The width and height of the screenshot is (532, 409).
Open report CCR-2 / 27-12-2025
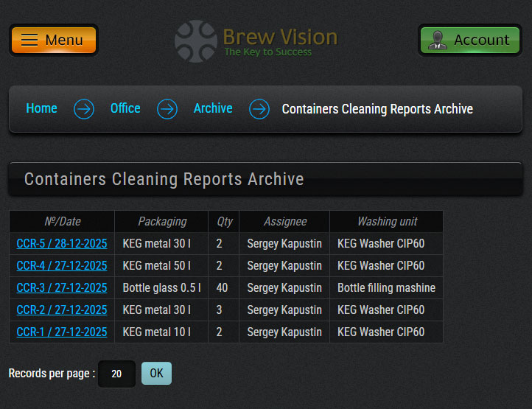(x=62, y=310)
